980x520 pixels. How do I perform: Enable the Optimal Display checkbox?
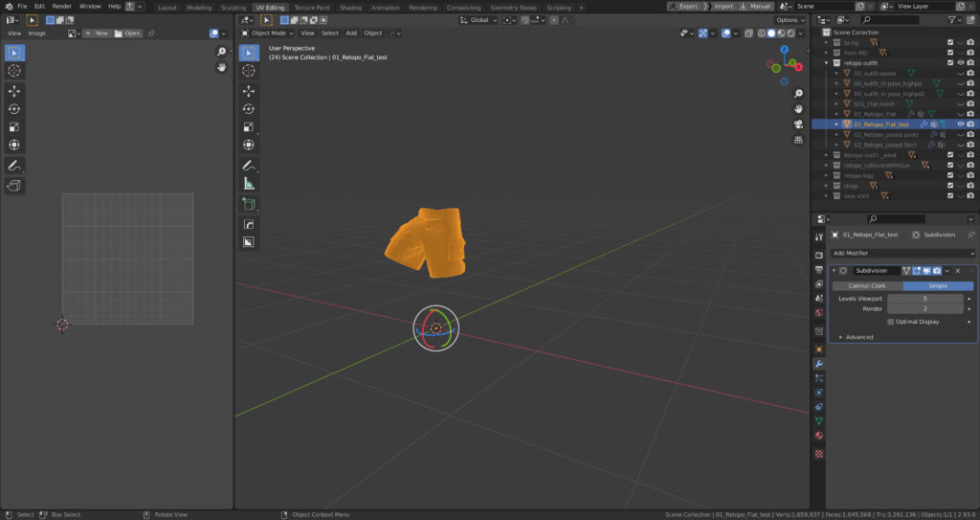(891, 322)
